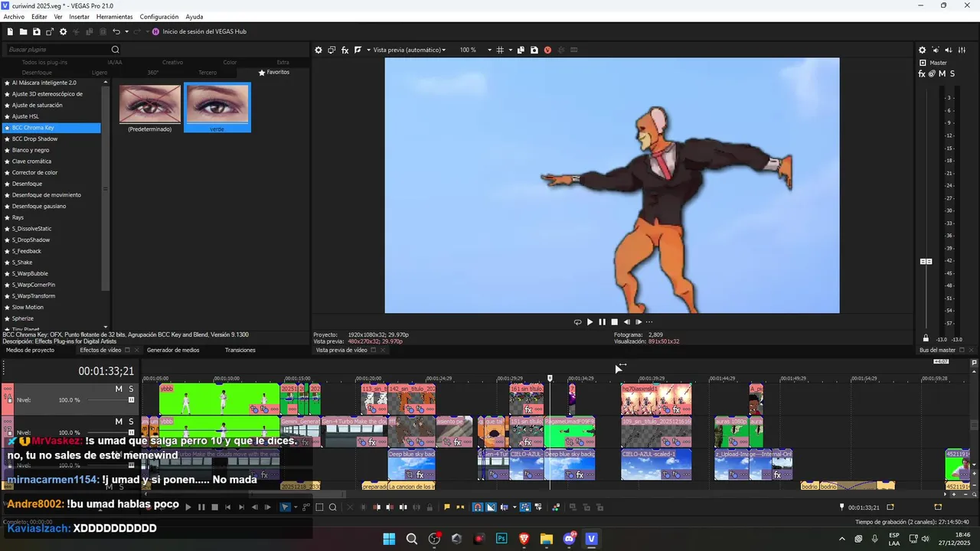Viewport: 980px width, 551px height.
Task: Toggle Automatic Crossfades icon
Action: pos(491,507)
